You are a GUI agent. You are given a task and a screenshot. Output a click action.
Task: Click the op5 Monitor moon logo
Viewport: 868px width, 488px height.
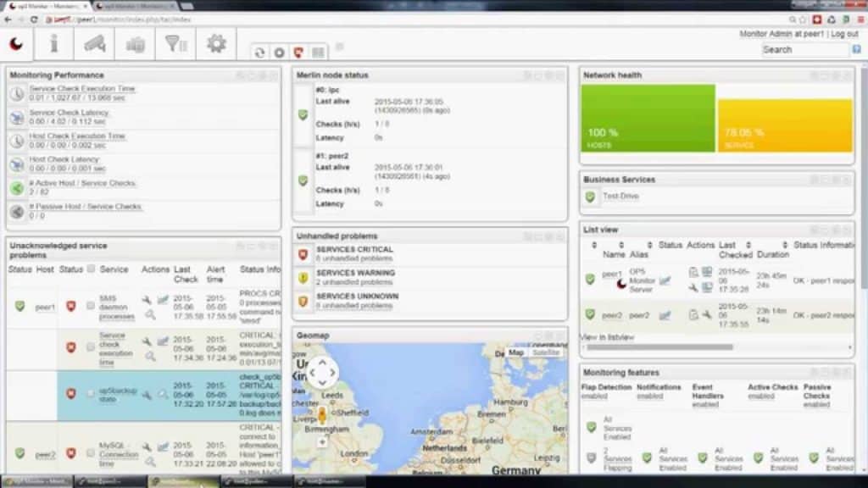16,44
